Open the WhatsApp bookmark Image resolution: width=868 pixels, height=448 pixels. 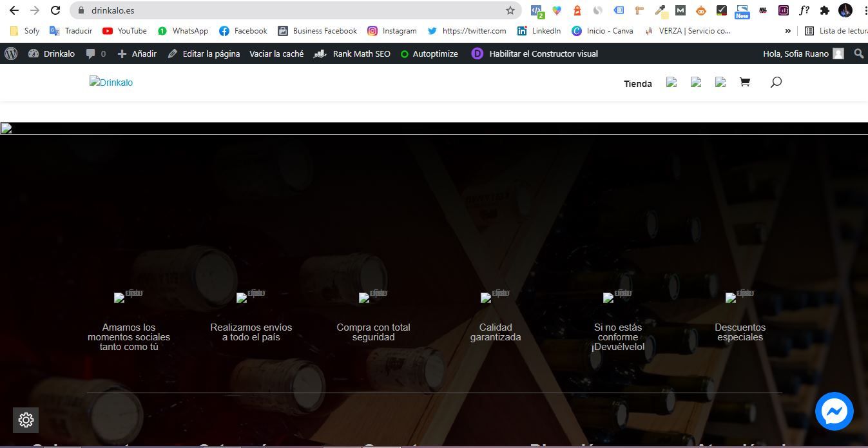click(183, 30)
